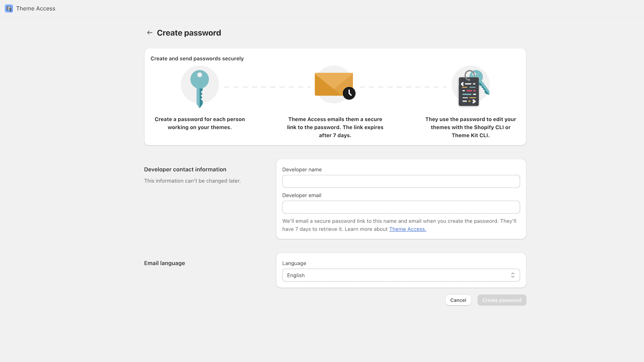Click inside the Developer name field

(401, 181)
